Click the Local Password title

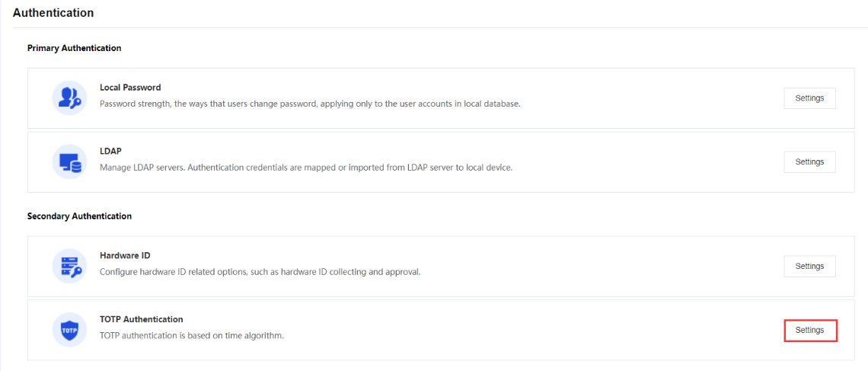pos(130,88)
